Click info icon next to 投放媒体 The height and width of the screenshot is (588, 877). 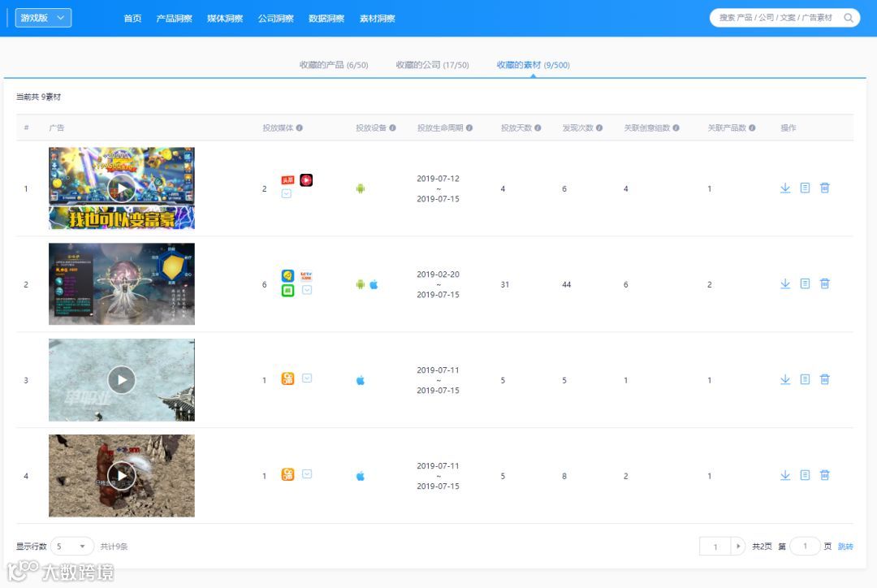[299, 128]
